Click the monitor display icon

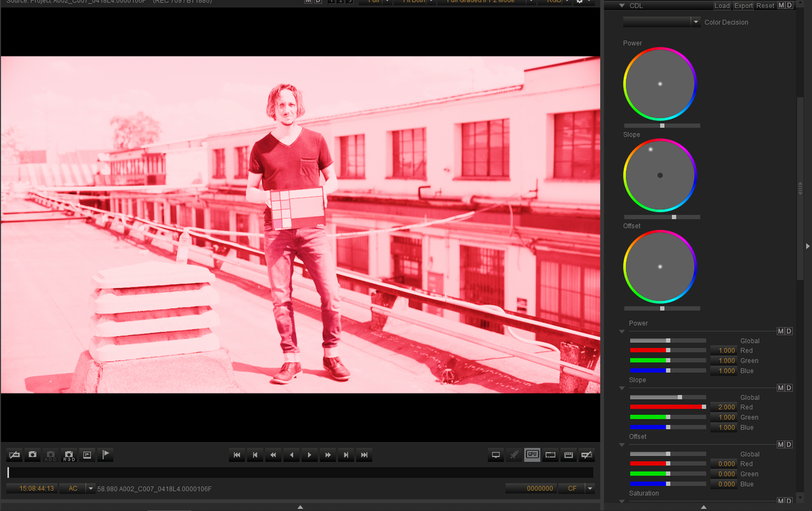pyautogui.click(x=496, y=455)
